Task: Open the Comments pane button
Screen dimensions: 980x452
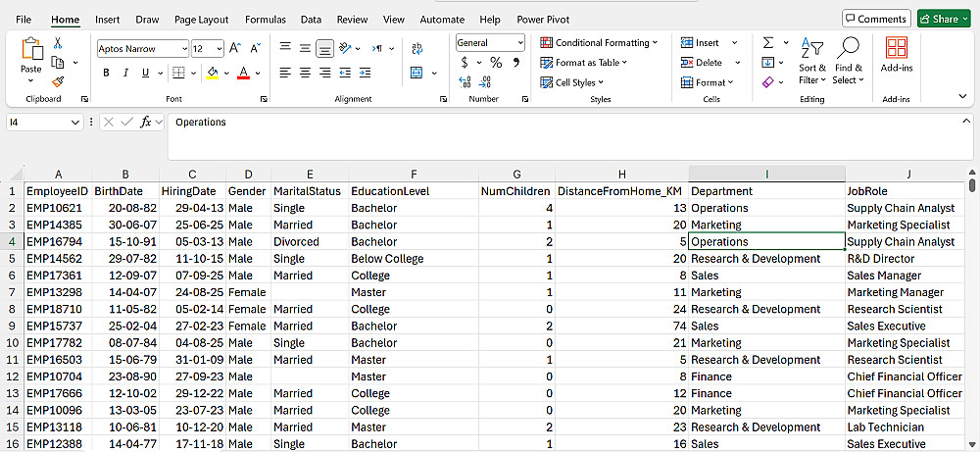Action: (876, 19)
